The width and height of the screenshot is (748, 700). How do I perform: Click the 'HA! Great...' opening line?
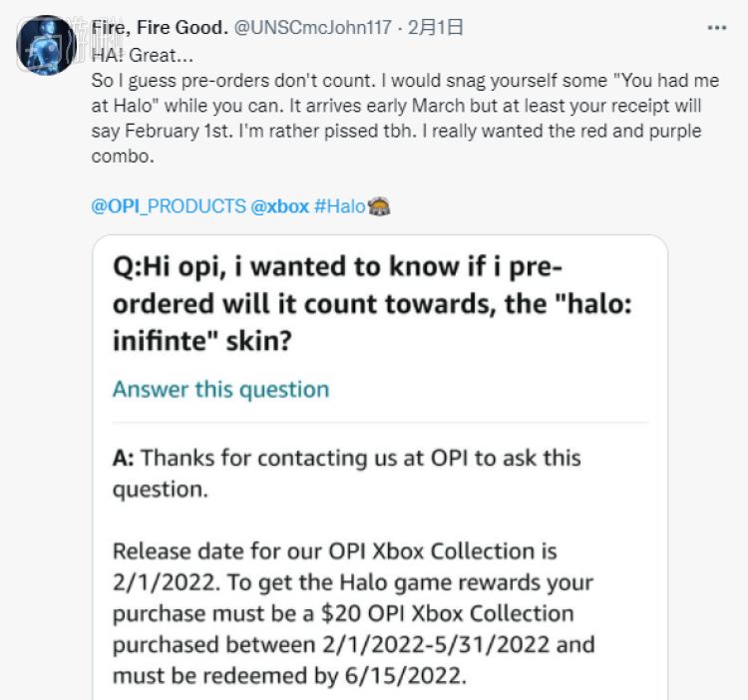tap(143, 55)
